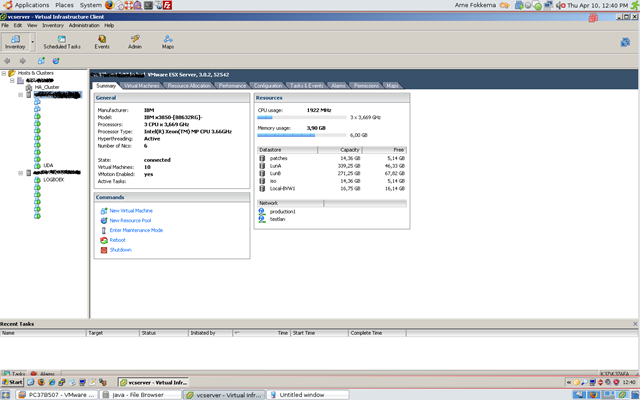Viewport: 640px width, 400px height.
Task: Click the CPU usage bar
Action: tap(302, 117)
